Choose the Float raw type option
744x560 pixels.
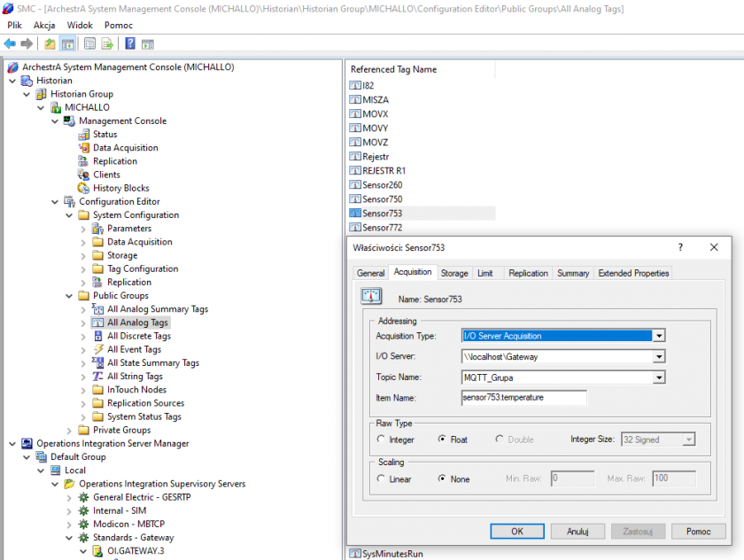[444, 439]
